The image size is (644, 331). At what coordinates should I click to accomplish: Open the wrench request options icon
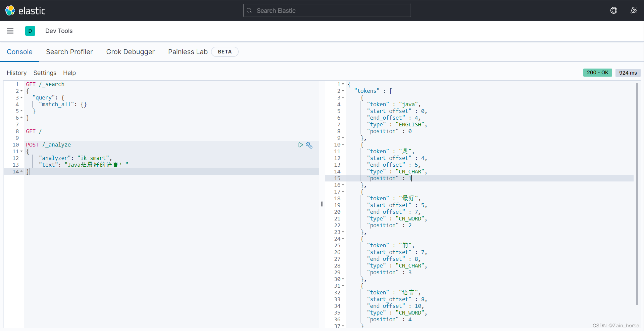[x=309, y=145]
